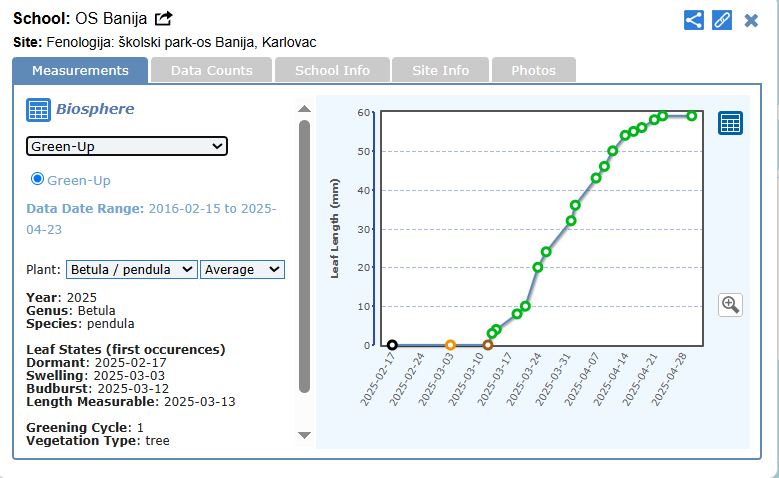This screenshot has height=478, width=779.
Task: Open the Site Info tab
Action: click(x=440, y=70)
